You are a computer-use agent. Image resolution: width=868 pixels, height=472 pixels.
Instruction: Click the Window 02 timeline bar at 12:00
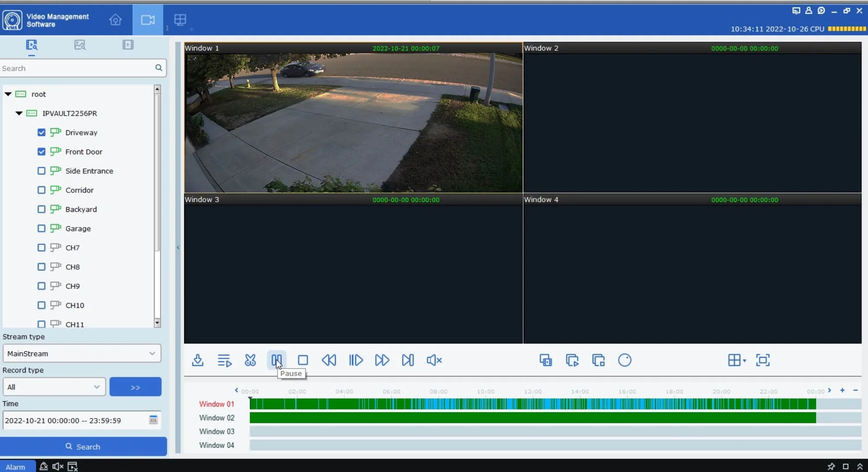[x=533, y=418]
